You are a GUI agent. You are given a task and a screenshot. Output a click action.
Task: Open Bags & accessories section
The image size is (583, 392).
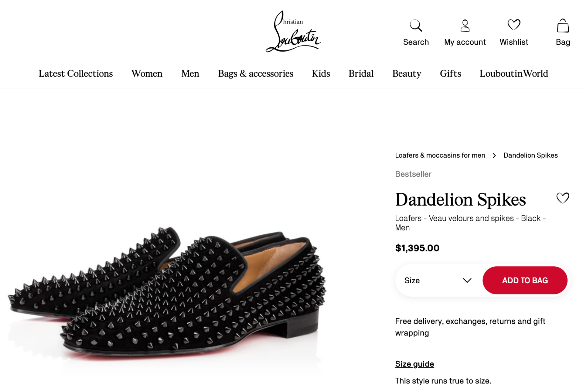255,74
